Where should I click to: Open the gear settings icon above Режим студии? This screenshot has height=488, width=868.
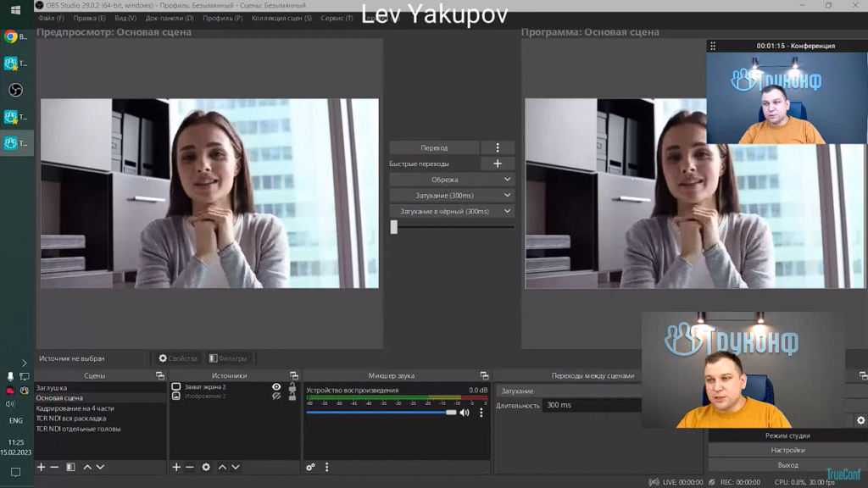point(861,420)
